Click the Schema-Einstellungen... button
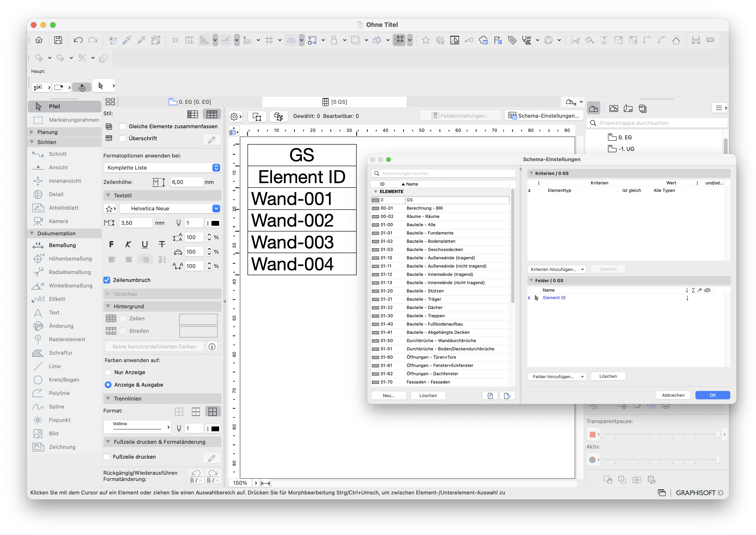Viewport: 756px width, 535px height. [x=544, y=116]
